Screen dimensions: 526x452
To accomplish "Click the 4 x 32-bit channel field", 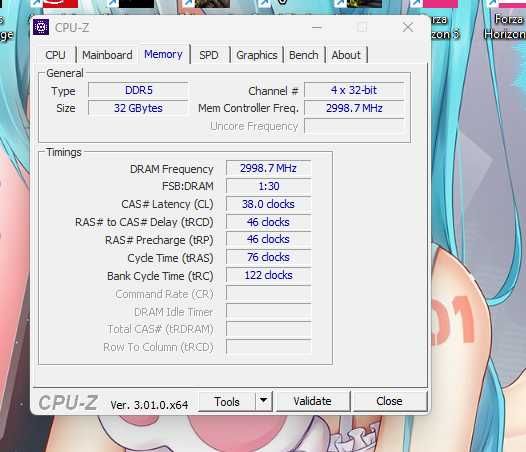I will pos(354,90).
